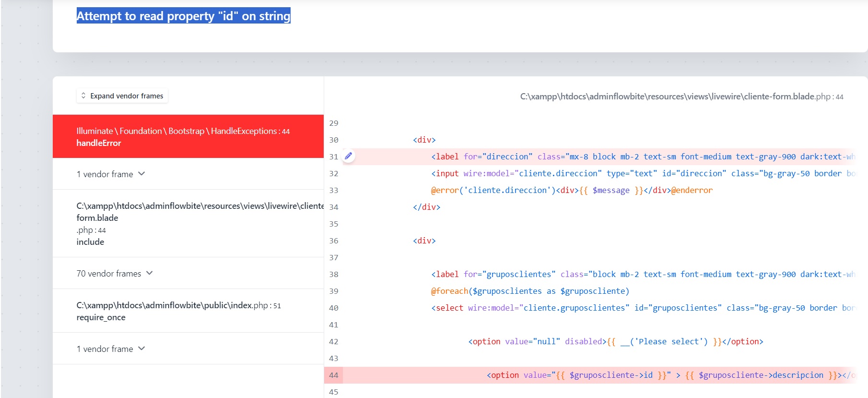Click Expand vendor frames button
Screen dimensions: 868x398
coord(122,96)
